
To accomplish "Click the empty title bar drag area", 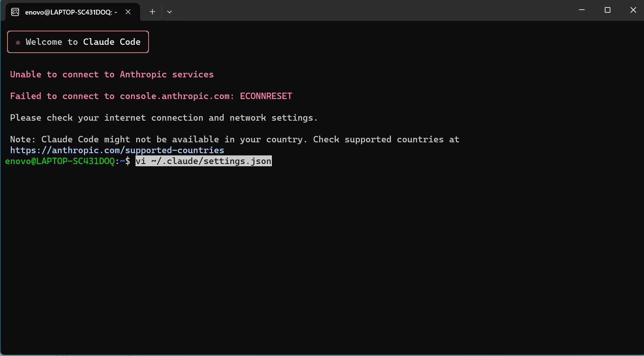I will point(373,10).
